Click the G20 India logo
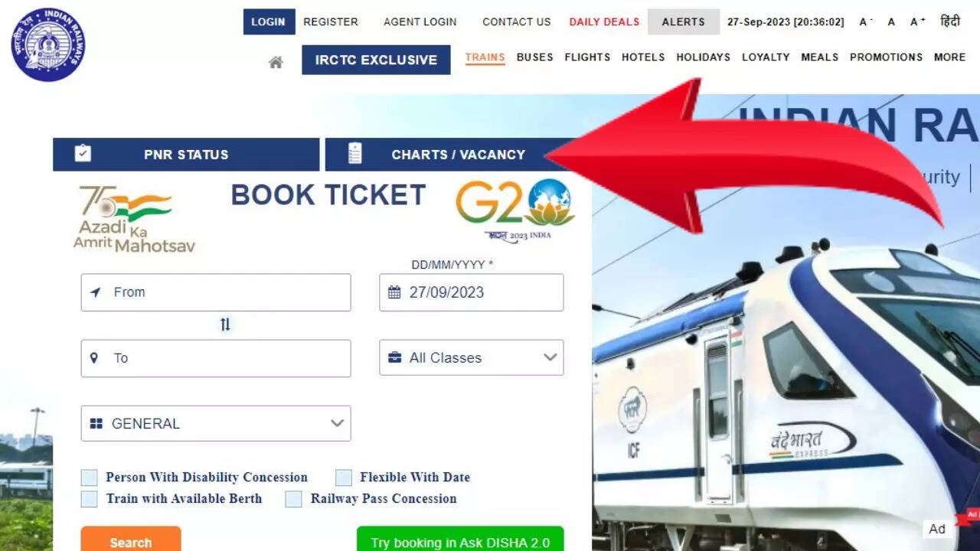 [x=515, y=210]
